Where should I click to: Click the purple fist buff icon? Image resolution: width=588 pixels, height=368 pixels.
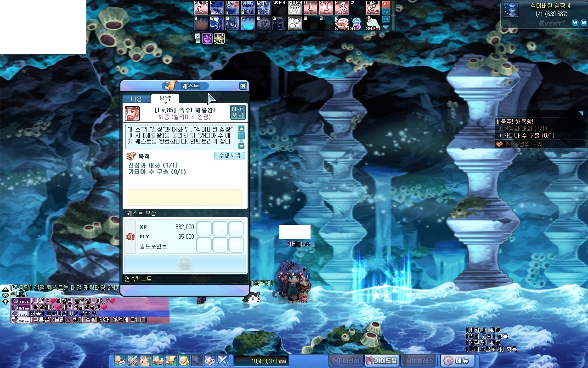208,39
